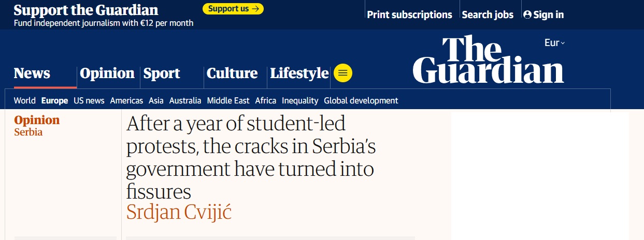Select the Lifestyle section
This screenshot has width=644, height=240.
coord(299,73)
